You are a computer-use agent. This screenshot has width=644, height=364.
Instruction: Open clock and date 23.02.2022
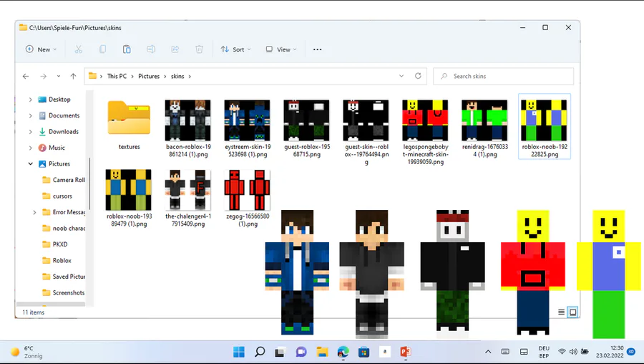click(610, 352)
